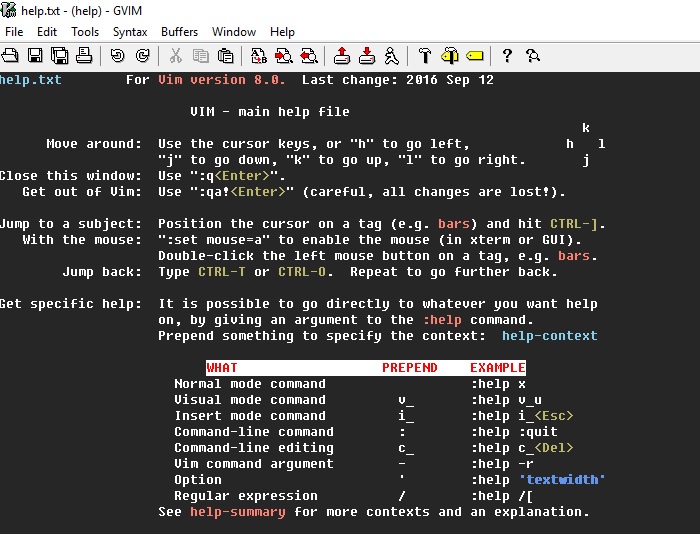Click the help-context tag link
The width and height of the screenshot is (700, 534).
point(550,336)
